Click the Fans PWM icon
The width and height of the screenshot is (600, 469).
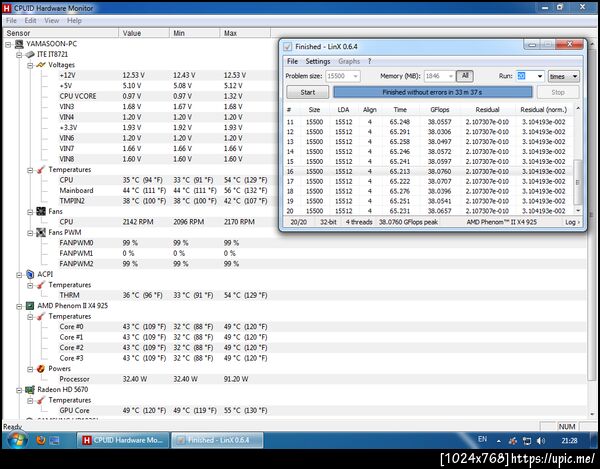pos(41,232)
